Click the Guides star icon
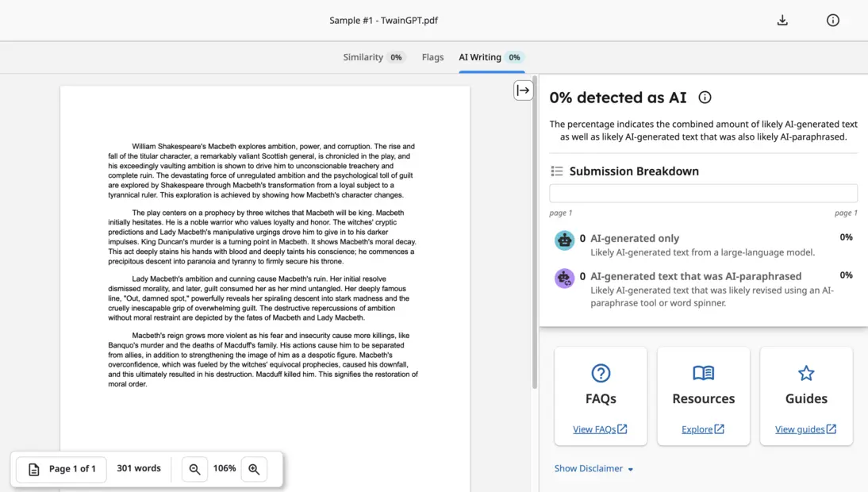This screenshot has height=492, width=868. [x=806, y=373]
